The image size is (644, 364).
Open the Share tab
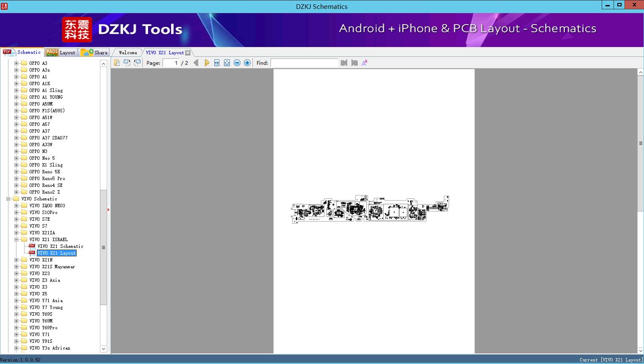point(94,53)
